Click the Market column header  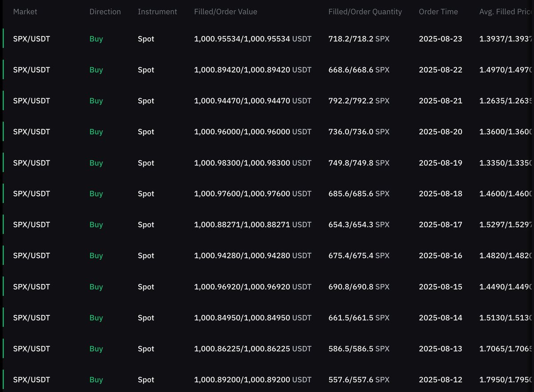(x=25, y=12)
